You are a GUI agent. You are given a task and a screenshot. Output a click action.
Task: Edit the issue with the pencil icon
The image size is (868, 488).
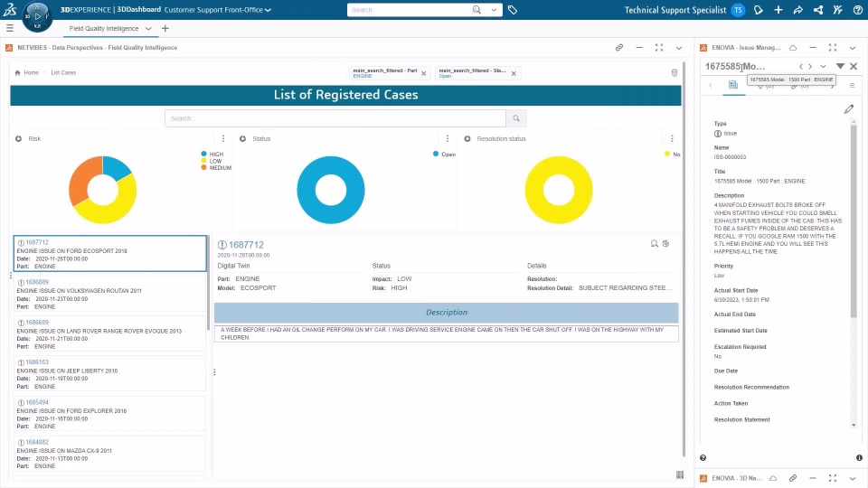point(849,109)
